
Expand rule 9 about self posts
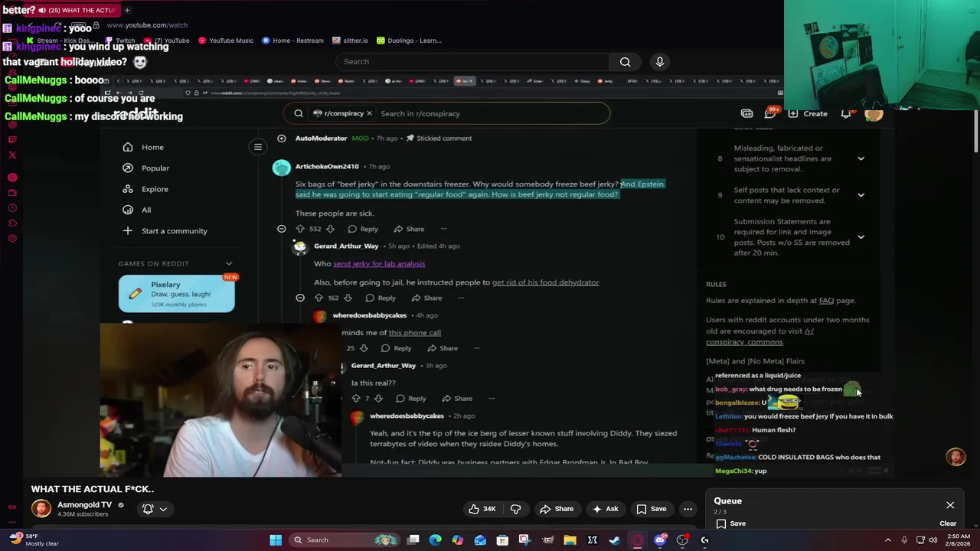point(861,195)
